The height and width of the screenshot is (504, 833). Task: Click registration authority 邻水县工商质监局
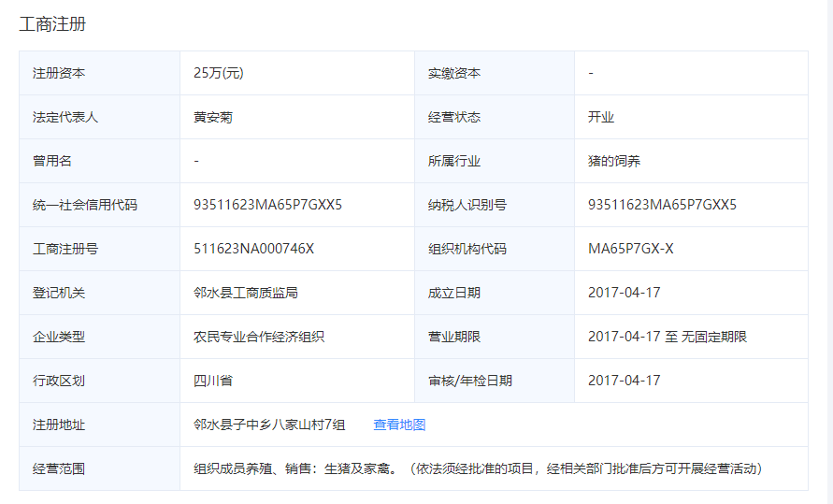tap(246, 293)
